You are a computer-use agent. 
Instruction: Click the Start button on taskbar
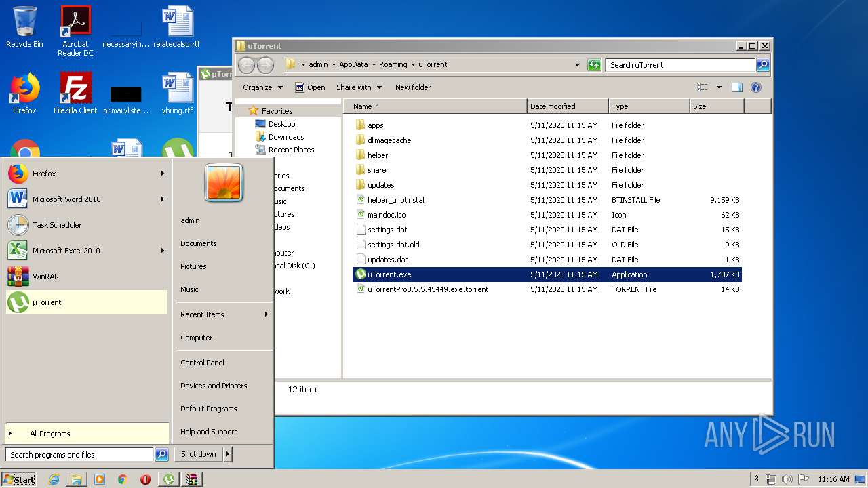pos(19,479)
